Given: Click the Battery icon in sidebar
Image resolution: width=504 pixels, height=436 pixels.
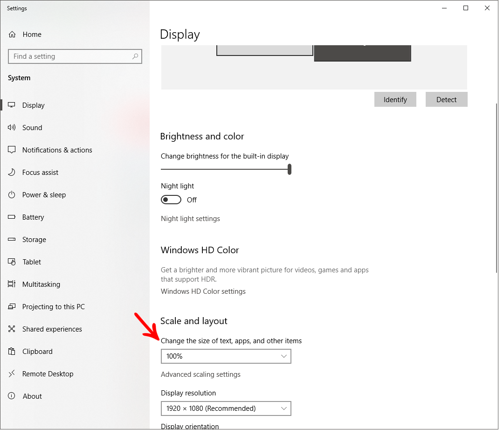Looking at the screenshot, I should tap(12, 217).
